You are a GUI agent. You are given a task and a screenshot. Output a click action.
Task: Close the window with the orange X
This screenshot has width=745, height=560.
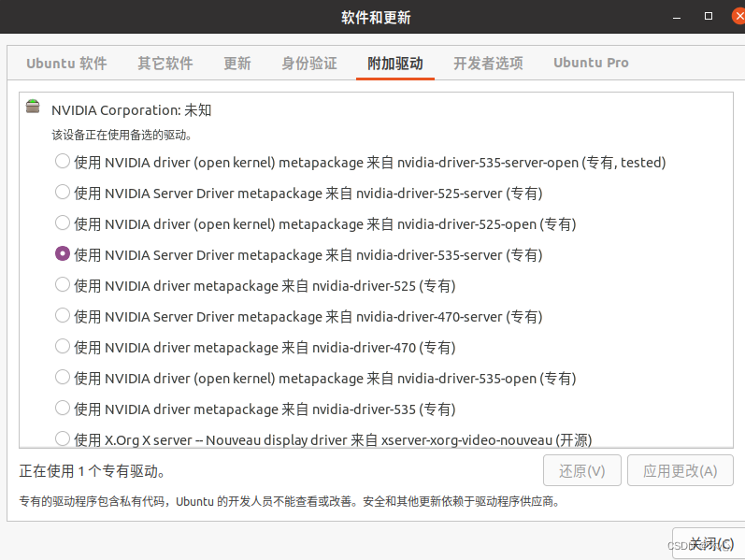pyautogui.click(x=738, y=16)
